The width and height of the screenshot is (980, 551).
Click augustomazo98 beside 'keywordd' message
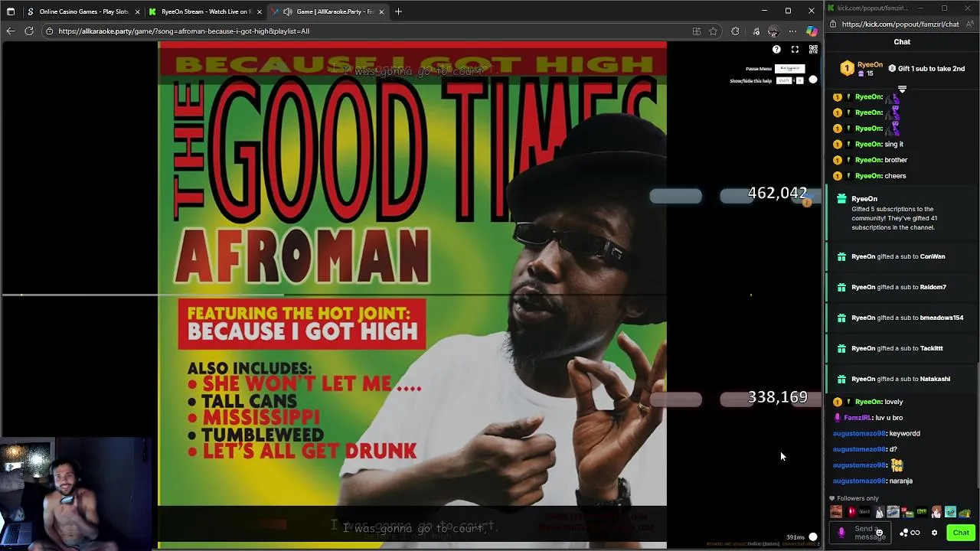click(x=859, y=433)
